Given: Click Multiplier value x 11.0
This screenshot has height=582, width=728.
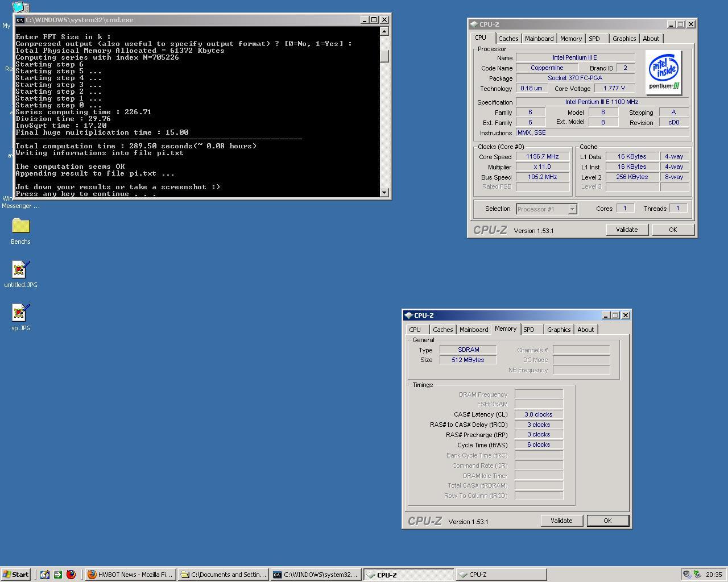Looking at the screenshot, I should pyautogui.click(x=543, y=167).
